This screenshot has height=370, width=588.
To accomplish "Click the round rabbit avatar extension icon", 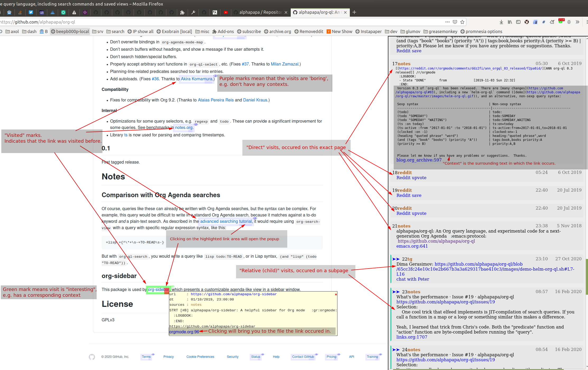I will tap(527, 22).
